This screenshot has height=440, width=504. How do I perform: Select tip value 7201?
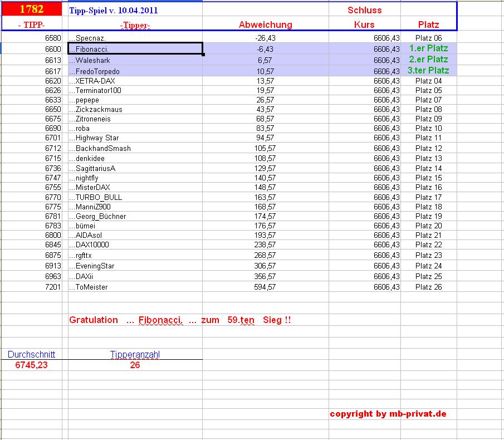coord(53,287)
